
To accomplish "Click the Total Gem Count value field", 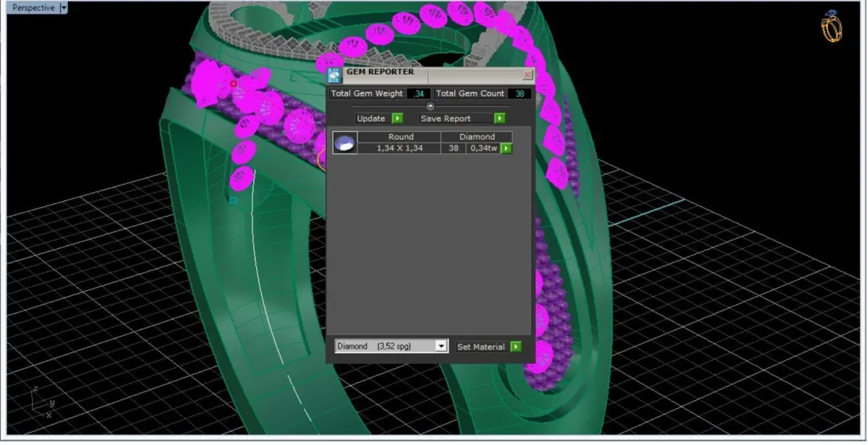I will [519, 94].
